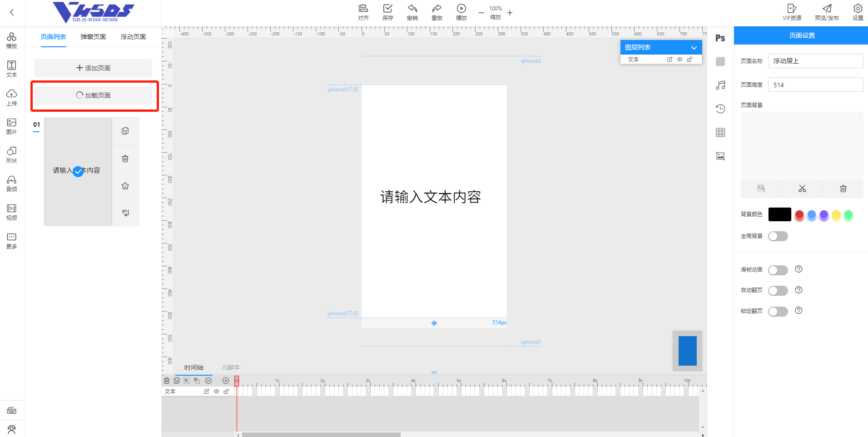Screen dimensions: 868x437
Task: Click the Ps import icon
Action: tap(720, 38)
